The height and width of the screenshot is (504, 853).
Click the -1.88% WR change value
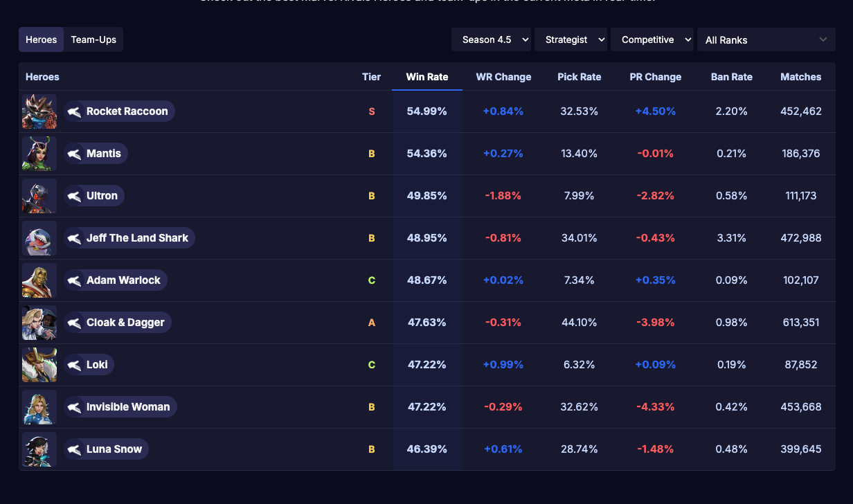503,196
